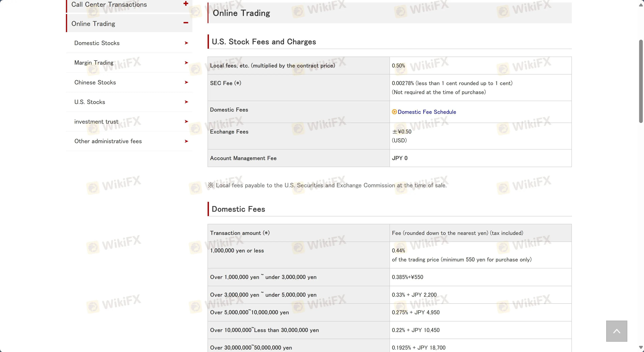Click the red arrow beside Margin Trading
The height and width of the screenshot is (352, 644).
(186, 63)
